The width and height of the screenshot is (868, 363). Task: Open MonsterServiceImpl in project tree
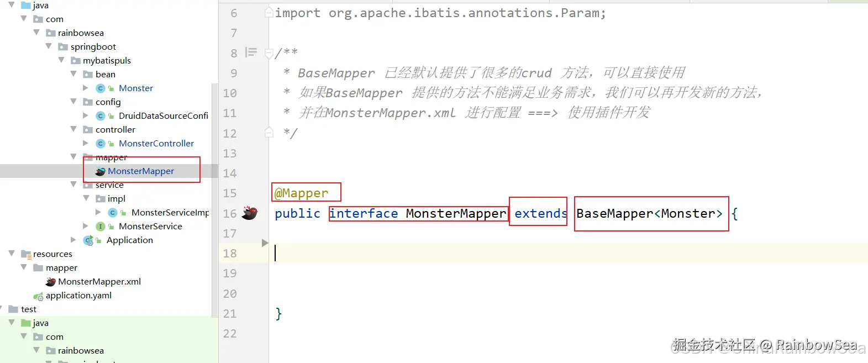170,212
